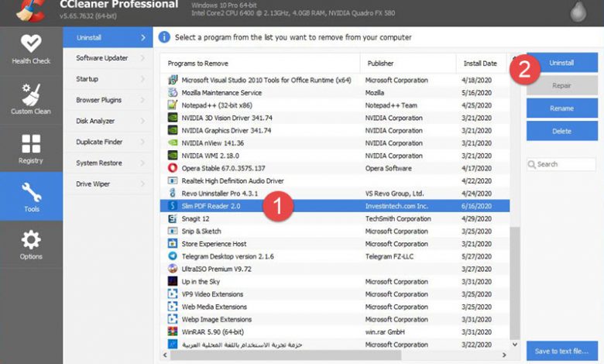Sort by Install Date column header
This screenshot has height=364, width=604.
481,64
